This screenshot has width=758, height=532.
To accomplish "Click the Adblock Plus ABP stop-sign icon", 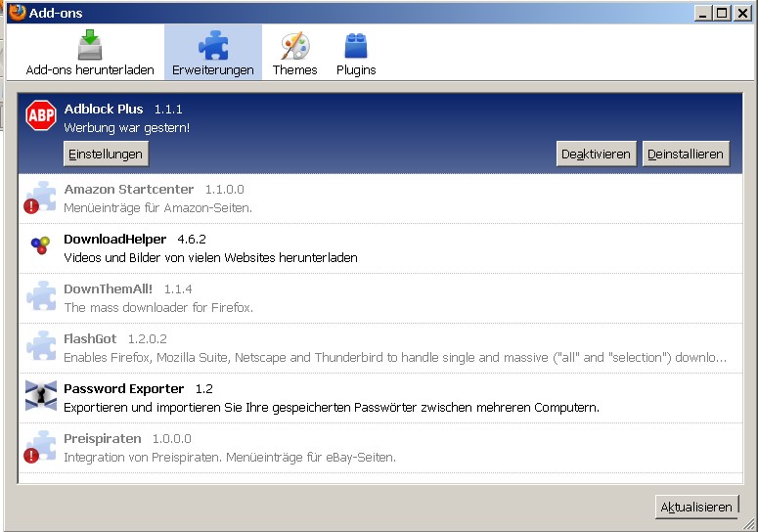I will click(x=41, y=115).
